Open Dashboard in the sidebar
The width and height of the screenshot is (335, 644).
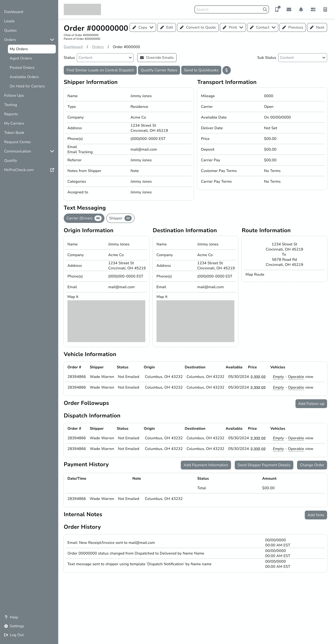click(x=13, y=12)
